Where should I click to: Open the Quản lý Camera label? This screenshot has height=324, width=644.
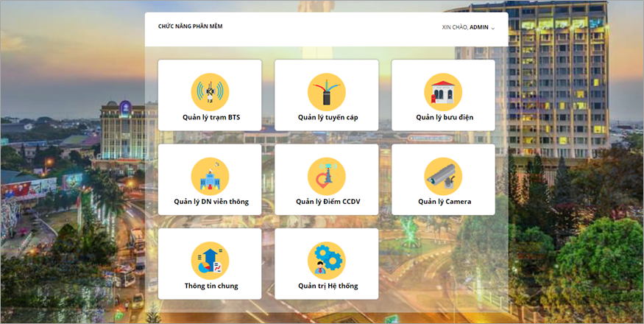445,202
